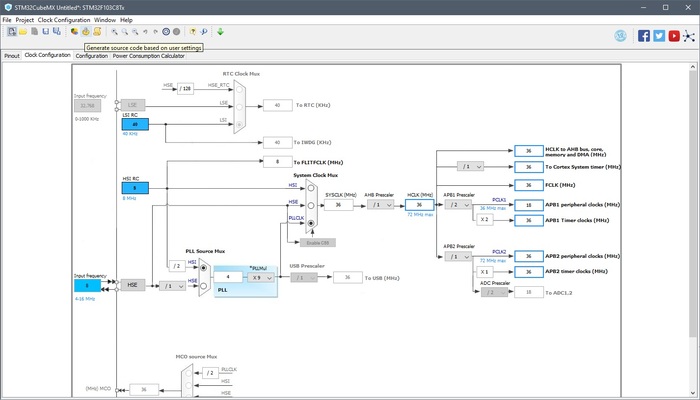Click the zoom-to-fit magnifier icon
The width and height of the screenshot is (700, 400).
115,32
